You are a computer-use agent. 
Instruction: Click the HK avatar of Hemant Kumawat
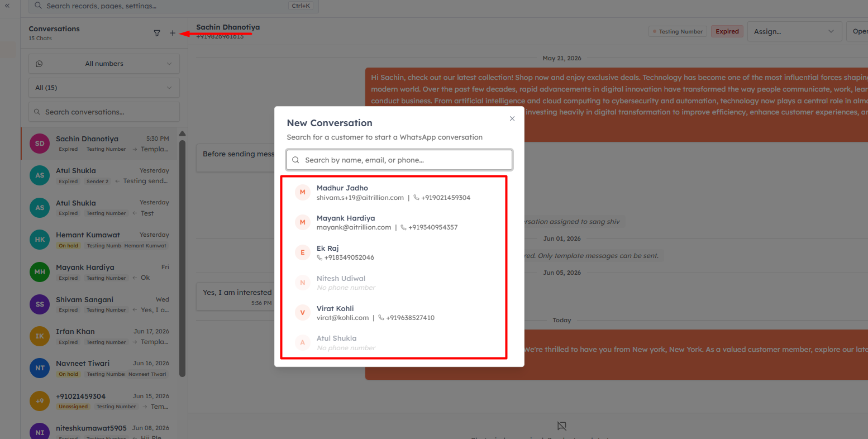(x=40, y=240)
